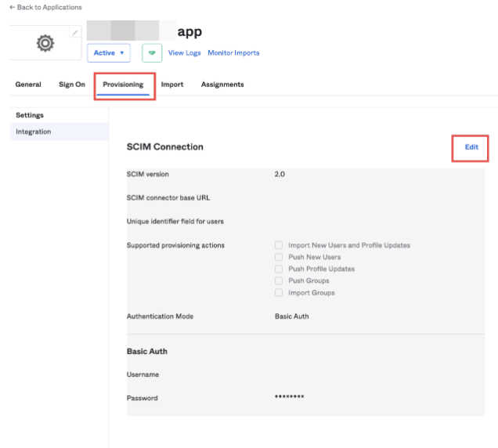
Task: Click the masked Password value
Action: pos(290,396)
